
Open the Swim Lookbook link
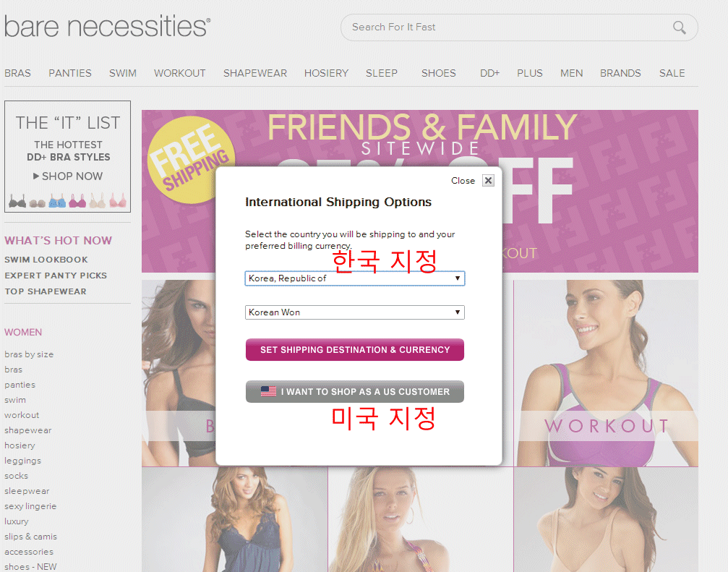(46, 260)
